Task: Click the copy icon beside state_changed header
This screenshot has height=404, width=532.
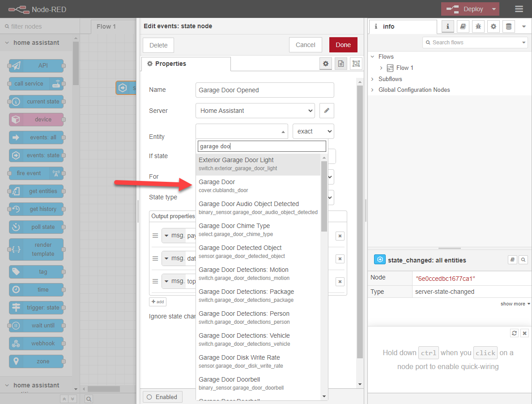Action: [x=512, y=259]
